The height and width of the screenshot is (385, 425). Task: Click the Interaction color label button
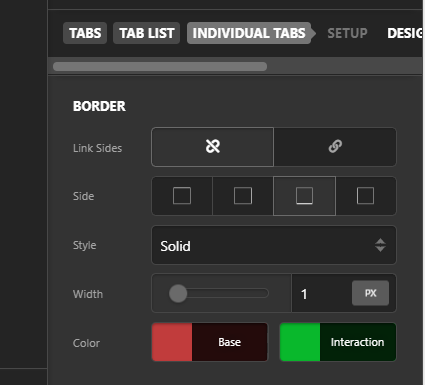(358, 342)
